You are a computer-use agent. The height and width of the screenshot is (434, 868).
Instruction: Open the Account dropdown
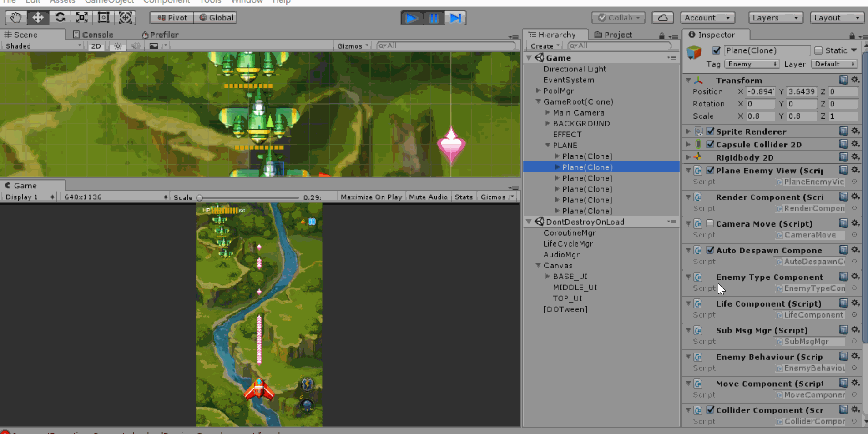point(707,18)
